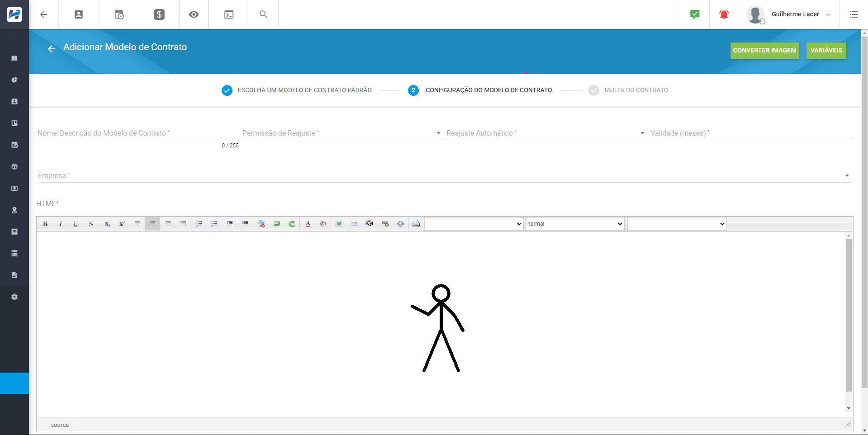This screenshot has height=435, width=868.
Task: Click the app logo in top left
Action: click(14, 14)
